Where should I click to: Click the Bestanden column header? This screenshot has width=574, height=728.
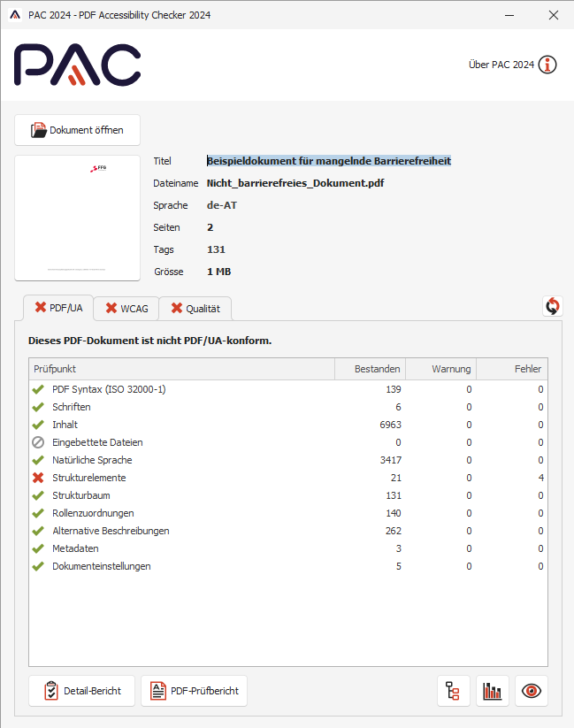tap(370, 369)
